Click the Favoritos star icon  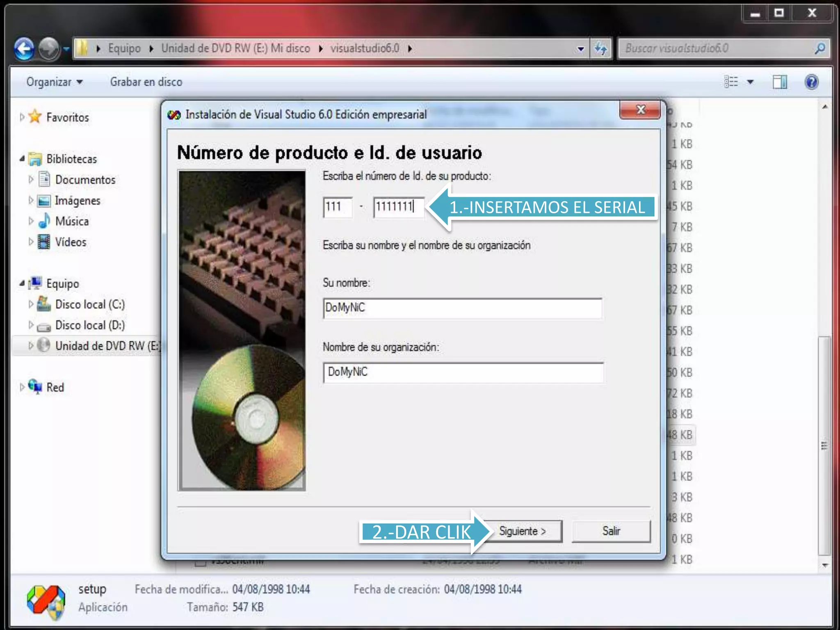pyautogui.click(x=35, y=116)
